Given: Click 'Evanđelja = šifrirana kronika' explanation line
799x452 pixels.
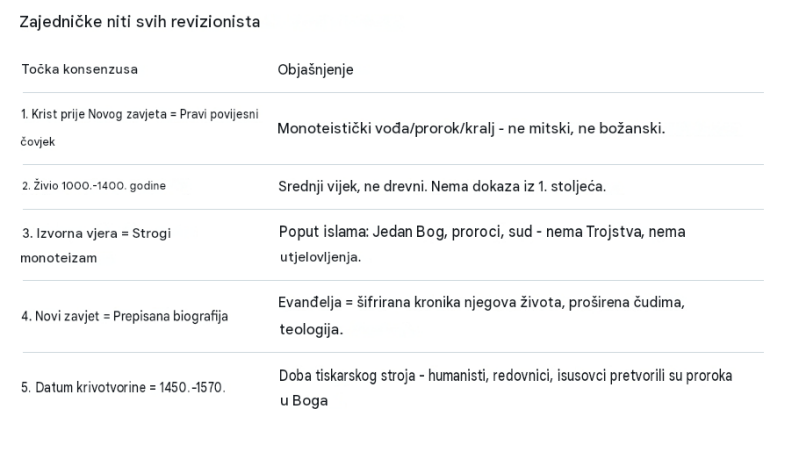Looking at the screenshot, I should pyautogui.click(x=481, y=303).
